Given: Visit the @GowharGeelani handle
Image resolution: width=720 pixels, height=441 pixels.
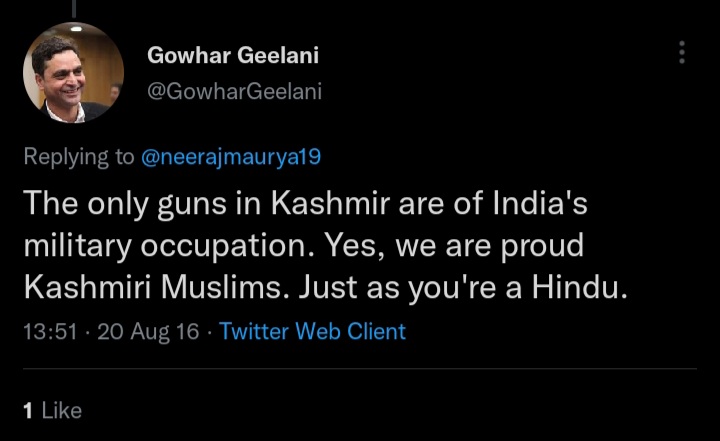Looking at the screenshot, I should [x=234, y=91].
